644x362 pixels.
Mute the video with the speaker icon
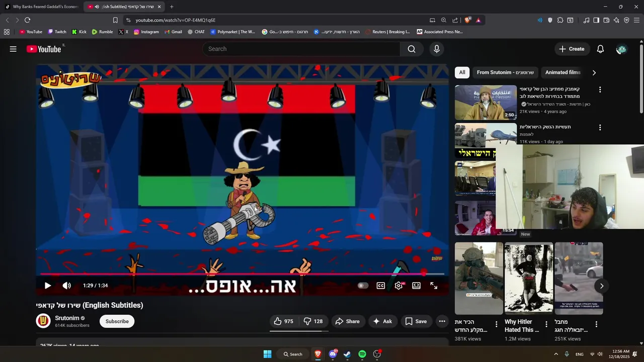click(66, 286)
